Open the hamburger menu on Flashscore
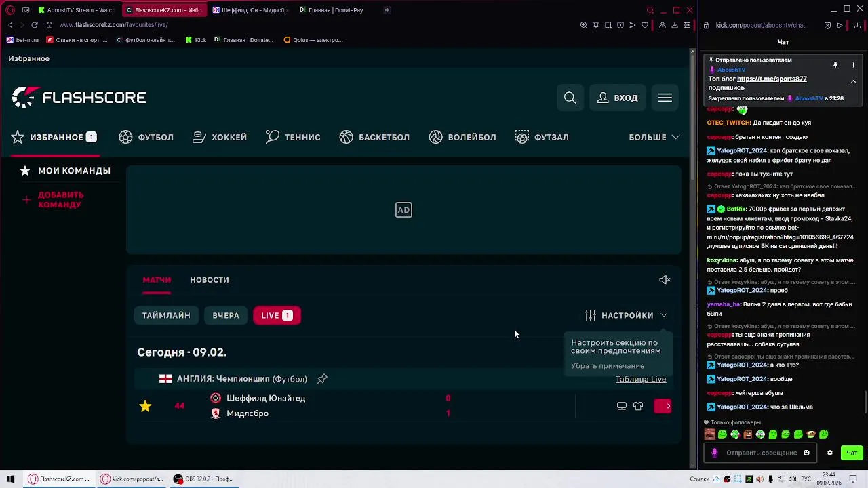 pos(665,98)
